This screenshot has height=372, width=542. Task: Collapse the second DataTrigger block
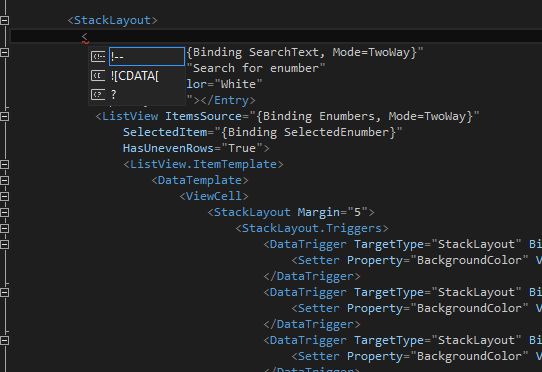(x=4, y=292)
